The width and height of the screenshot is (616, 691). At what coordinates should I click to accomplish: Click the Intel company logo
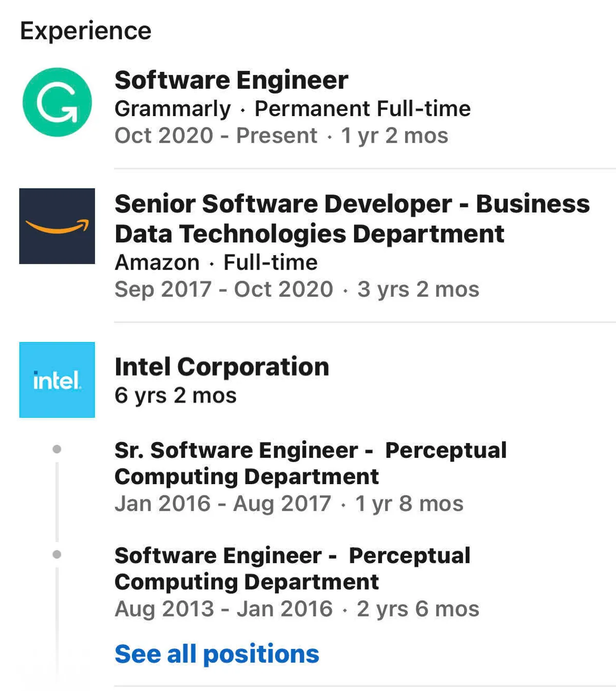(57, 380)
